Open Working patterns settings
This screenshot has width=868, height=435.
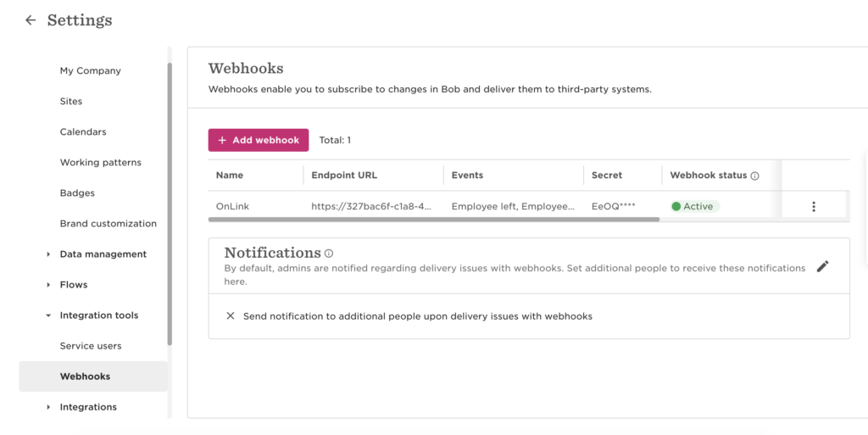(100, 163)
